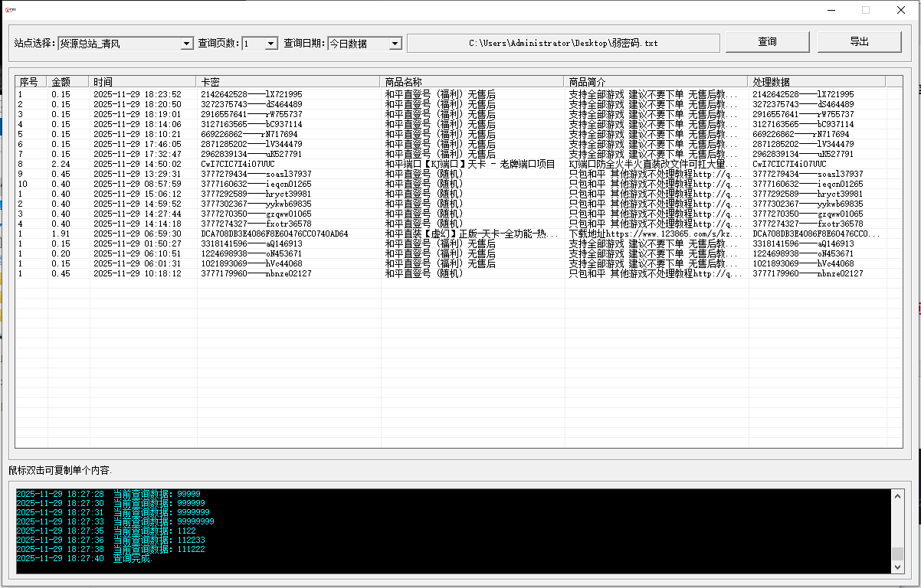This screenshot has height=588, width=921.
Task: Click the 处理数据 column header
Action: click(x=817, y=82)
